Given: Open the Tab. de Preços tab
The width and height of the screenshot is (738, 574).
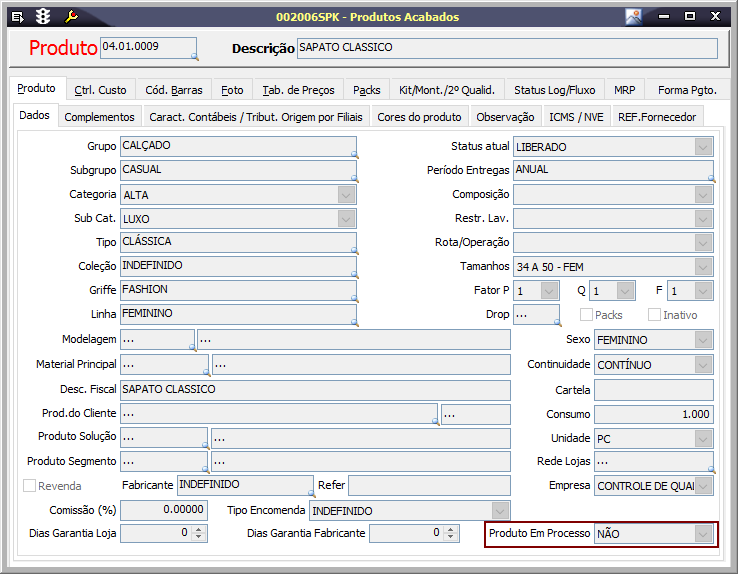Looking at the screenshot, I should pyautogui.click(x=298, y=90).
